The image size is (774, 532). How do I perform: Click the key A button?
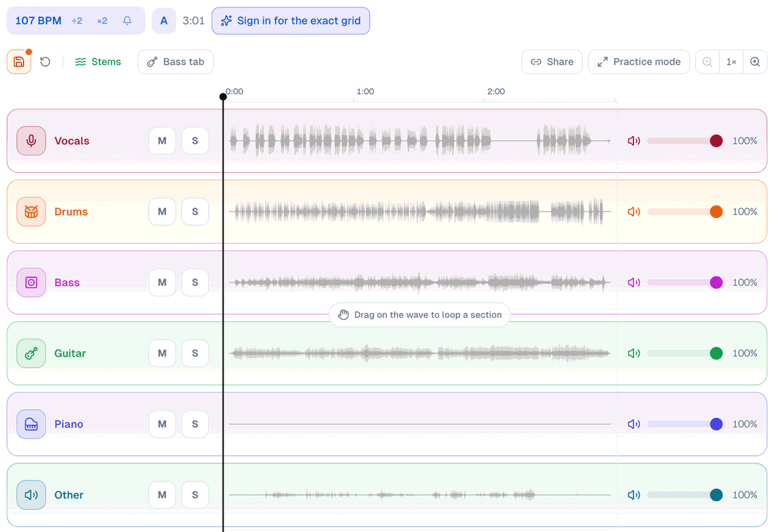pyautogui.click(x=164, y=21)
